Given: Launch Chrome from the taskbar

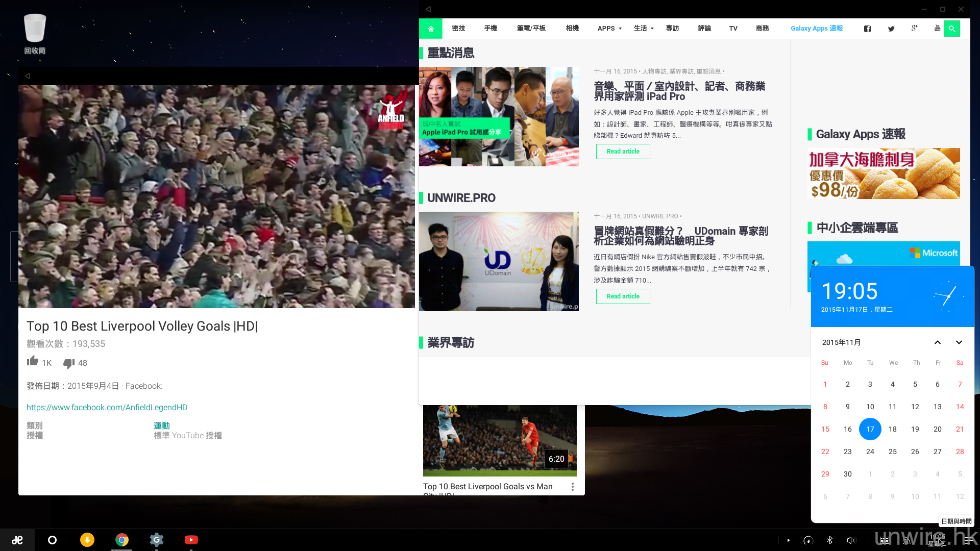Looking at the screenshot, I should tap(122, 540).
